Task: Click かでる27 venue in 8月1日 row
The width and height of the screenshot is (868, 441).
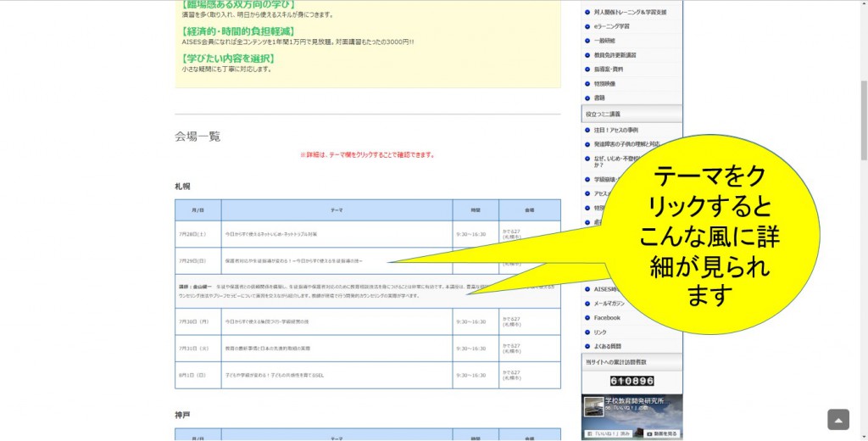Action: tap(511, 375)
